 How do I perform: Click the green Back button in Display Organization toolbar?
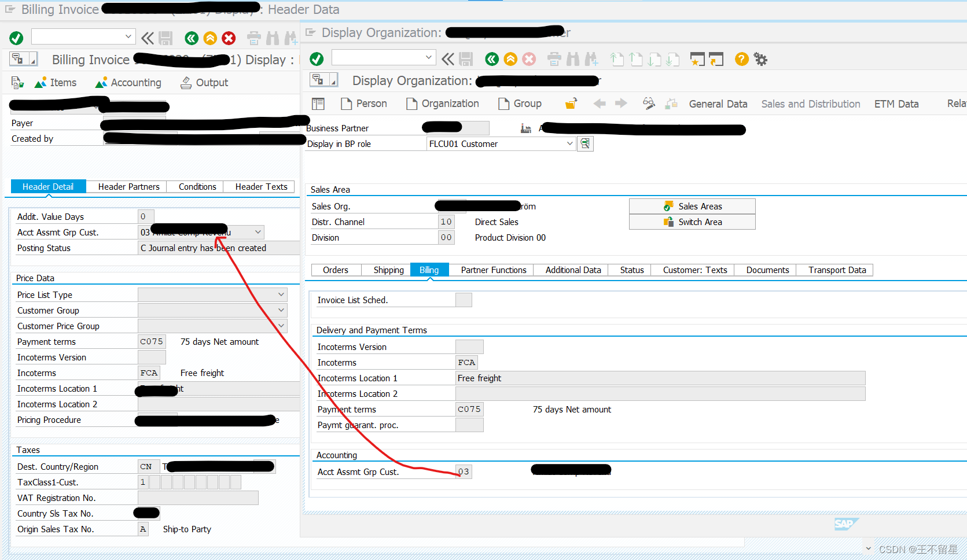[x=492, y=59]
